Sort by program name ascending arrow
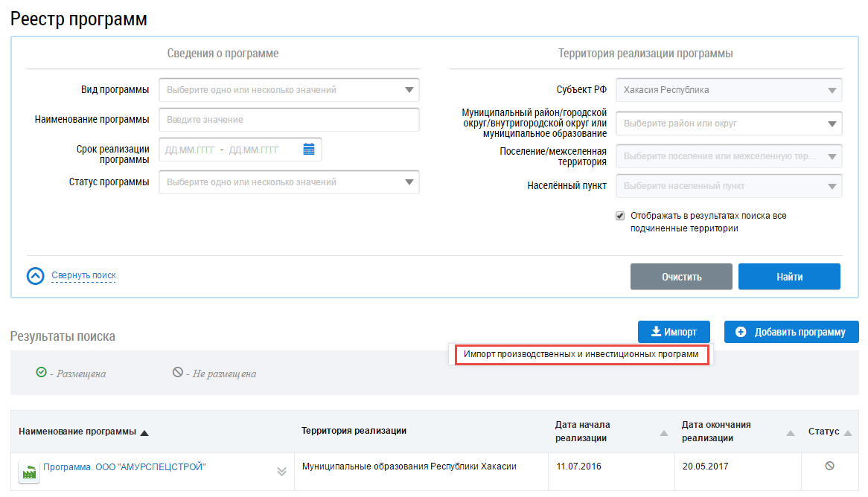The image size is (868, 497). coord(144,432)
